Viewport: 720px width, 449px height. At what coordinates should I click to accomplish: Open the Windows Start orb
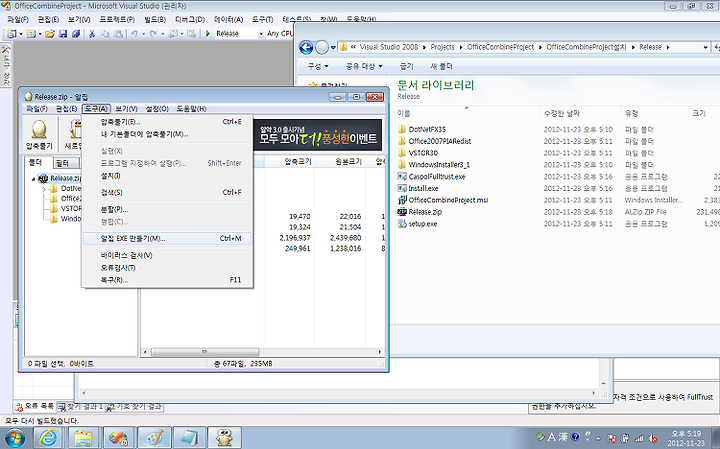point(15,438)
